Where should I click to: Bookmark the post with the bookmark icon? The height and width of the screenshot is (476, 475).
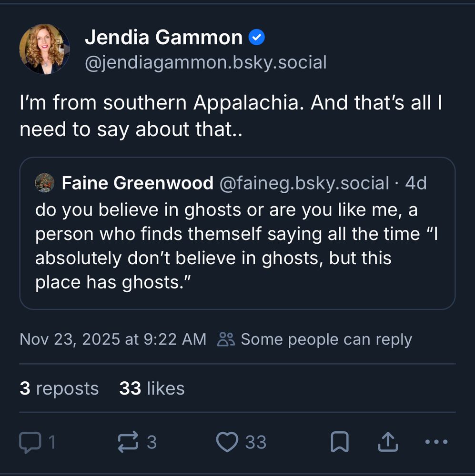coord(340,442)
